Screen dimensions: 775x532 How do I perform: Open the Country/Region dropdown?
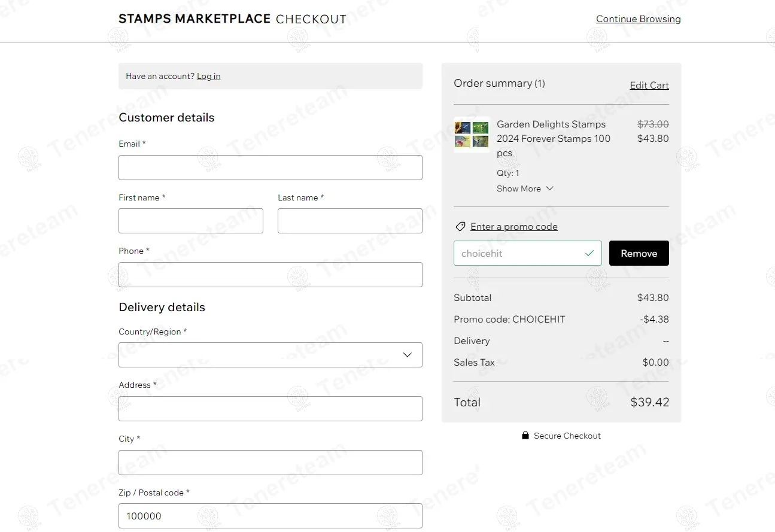click(x=271, y=355)
